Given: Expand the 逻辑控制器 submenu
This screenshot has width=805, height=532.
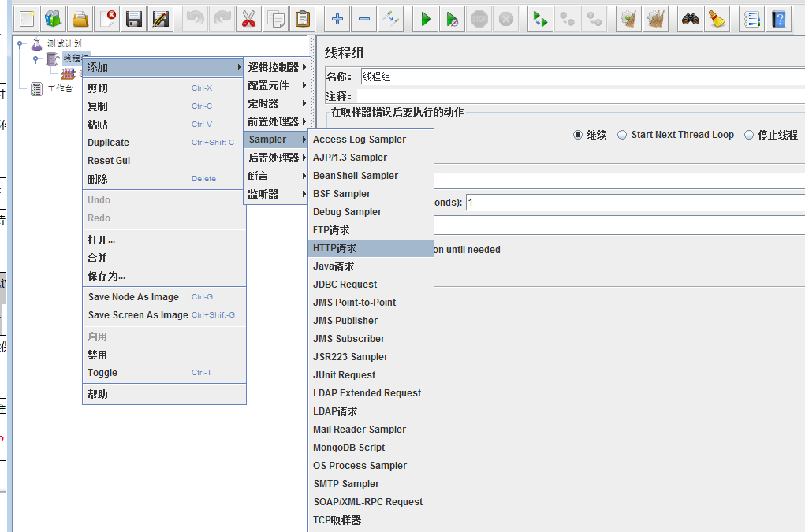Looking at the screenshot, I should 275,67.
